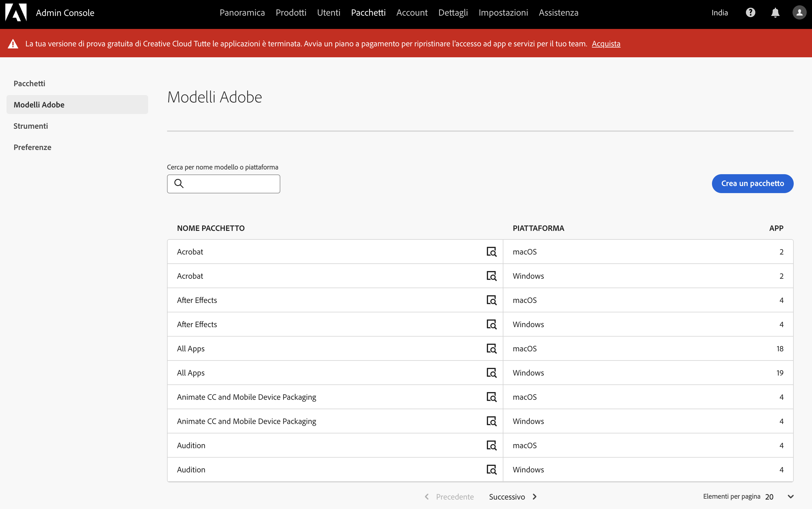The height and width of the screenshot is (509, 812).
Task: Open the user profile avatar
Action: pyautogui.click(x=799, y=12)
